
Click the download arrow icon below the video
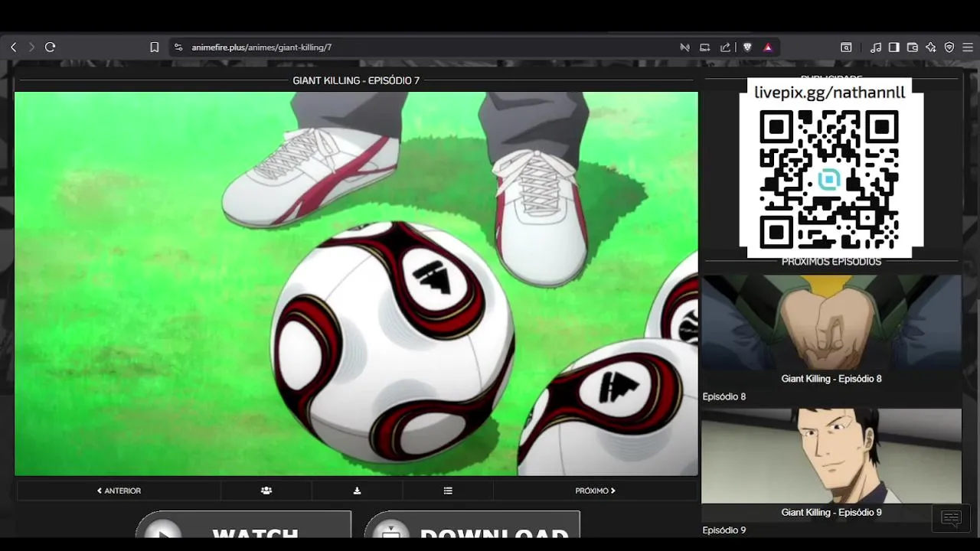pos(357,491)
